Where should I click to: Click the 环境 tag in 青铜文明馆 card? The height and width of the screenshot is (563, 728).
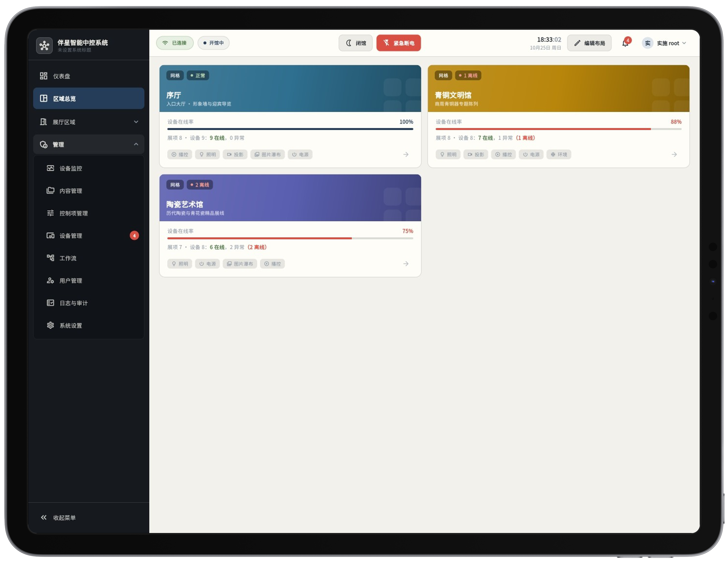pyautogui.click(x=559, y=154)
